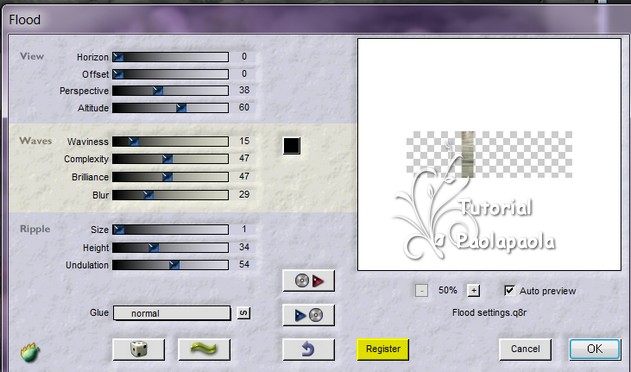Viewport: 631px width, 372px height.
Task: Zoom out preview with minus button
Action: pyautogui.click(x=421, y=290)
